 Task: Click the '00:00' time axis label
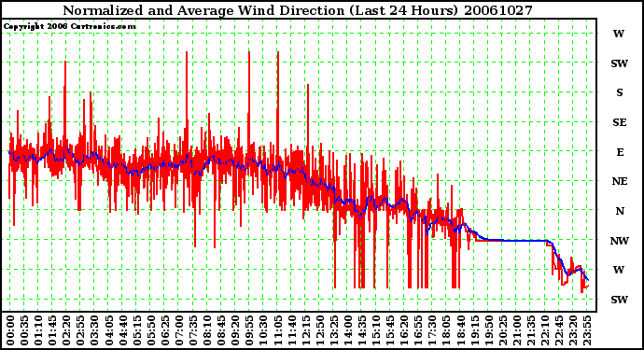10,330
